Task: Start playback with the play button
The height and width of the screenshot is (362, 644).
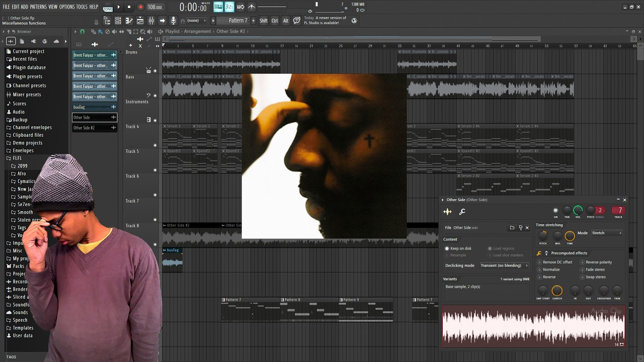Action: pos(119,7)
